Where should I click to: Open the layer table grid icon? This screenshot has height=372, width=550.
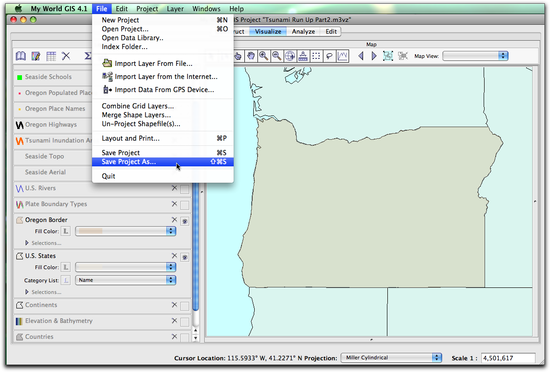(x=51, y=56)
